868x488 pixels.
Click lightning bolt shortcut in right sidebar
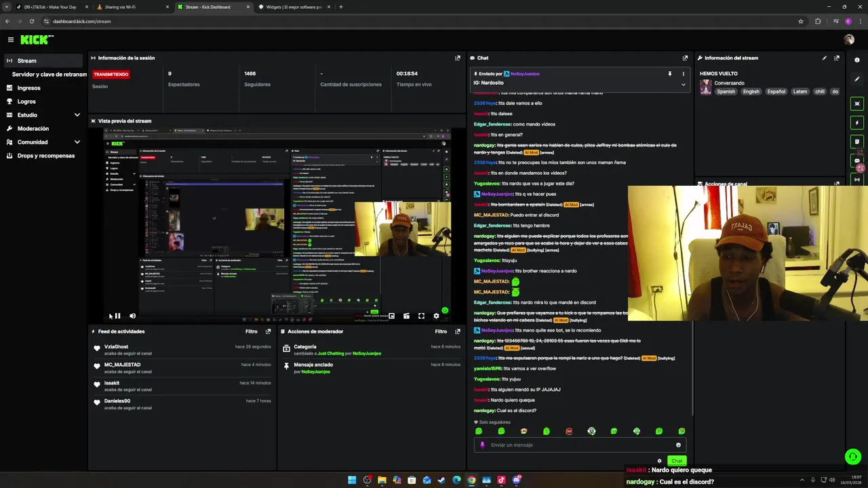[x=857, y=123]
